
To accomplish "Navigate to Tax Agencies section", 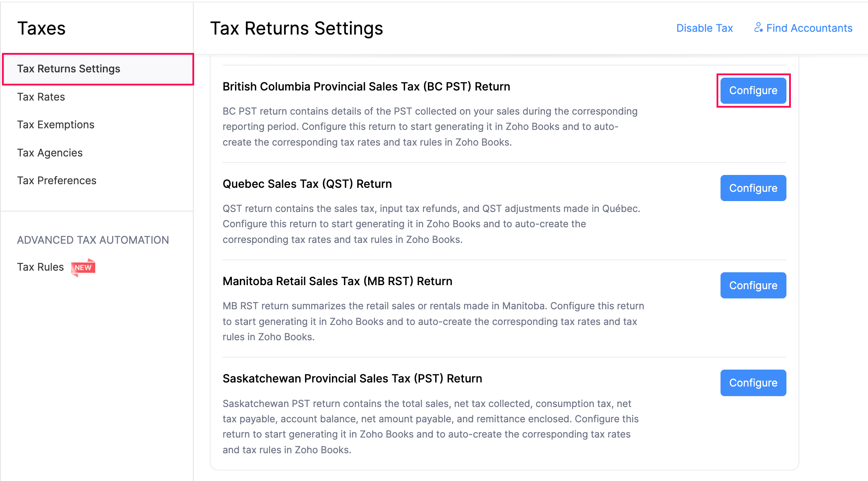I will tap(50, 152).
